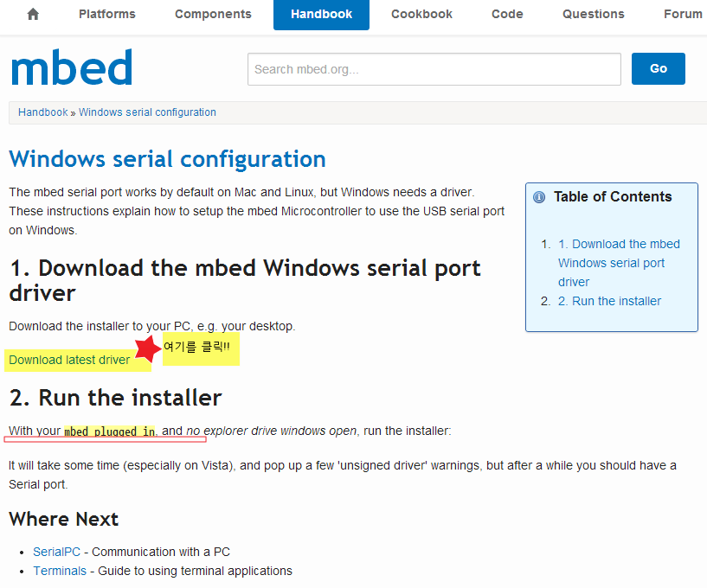Click the Windows serial configuration page title
Screen dimensions: 707x588
[167, 159]
